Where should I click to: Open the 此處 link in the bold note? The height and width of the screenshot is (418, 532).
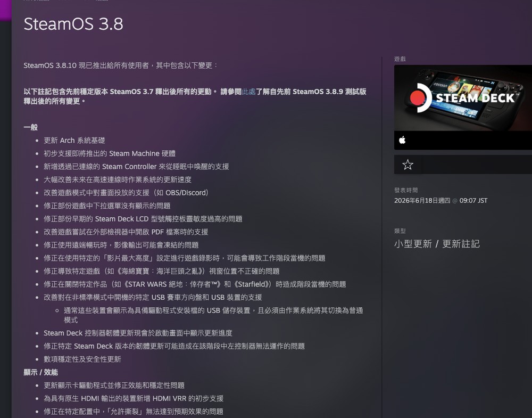click(248, 92)
